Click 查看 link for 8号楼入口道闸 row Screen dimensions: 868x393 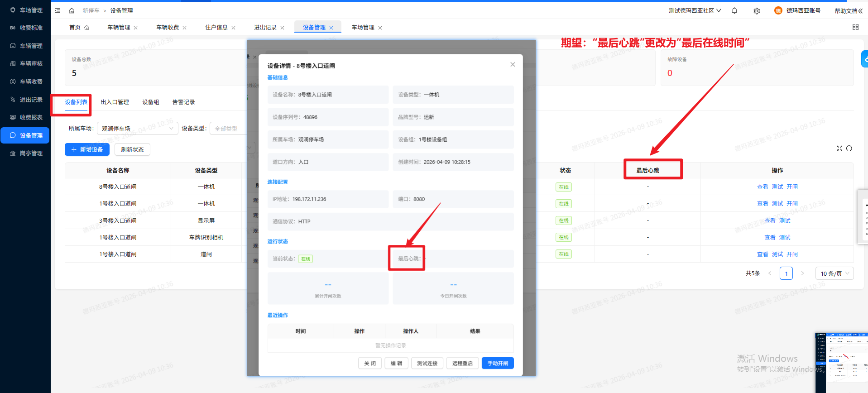click(x=762, y=187)
